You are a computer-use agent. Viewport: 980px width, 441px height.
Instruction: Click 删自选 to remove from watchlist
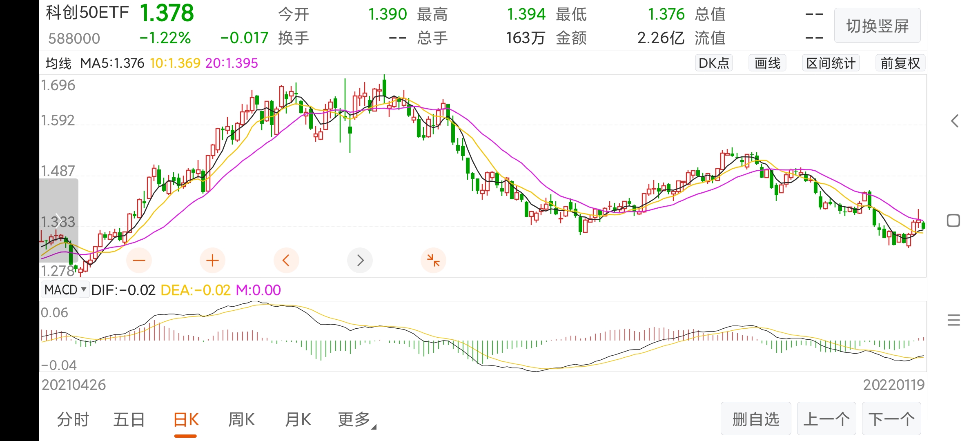coord(755,419)
